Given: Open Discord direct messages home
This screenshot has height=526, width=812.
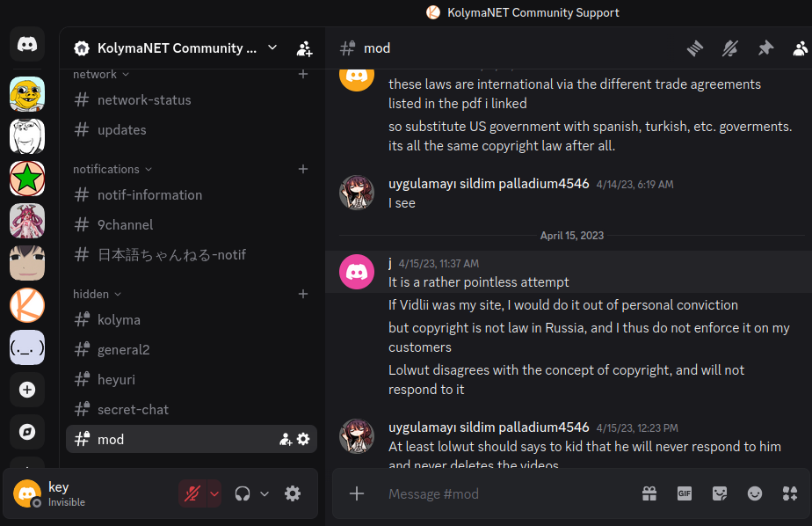Looking at the screenshot, I should pyautogui.click(x=27, y=44).
